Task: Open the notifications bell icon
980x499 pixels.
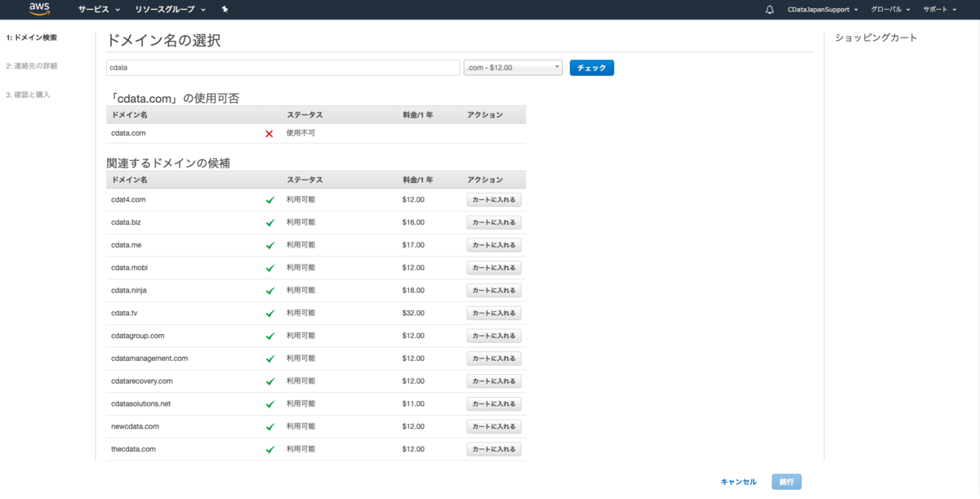Action: (769, 10)
